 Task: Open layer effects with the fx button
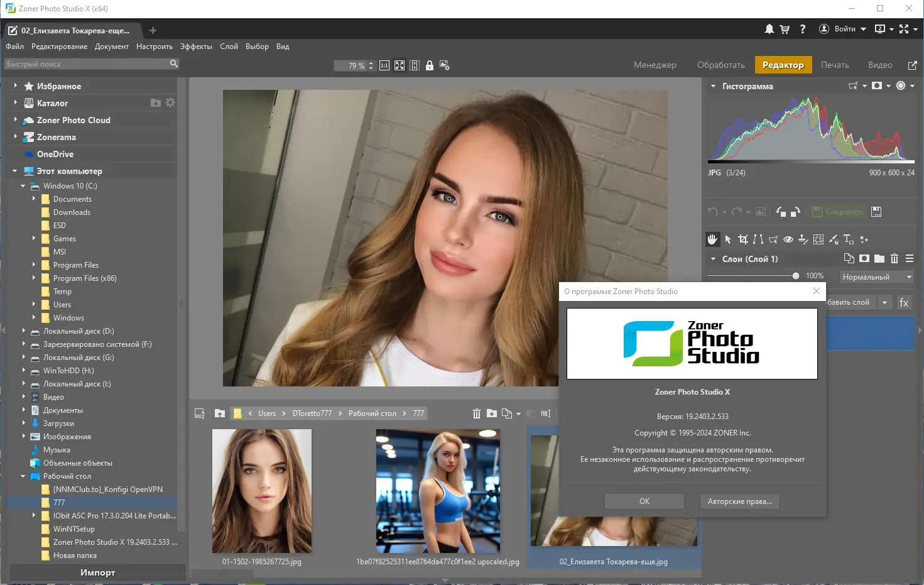[x=904, y=303]
